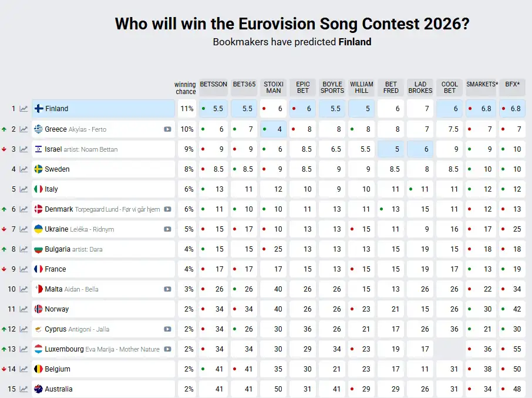Open the BET365 bookmaker column header
532x398 pixels.
coord(244,85)
